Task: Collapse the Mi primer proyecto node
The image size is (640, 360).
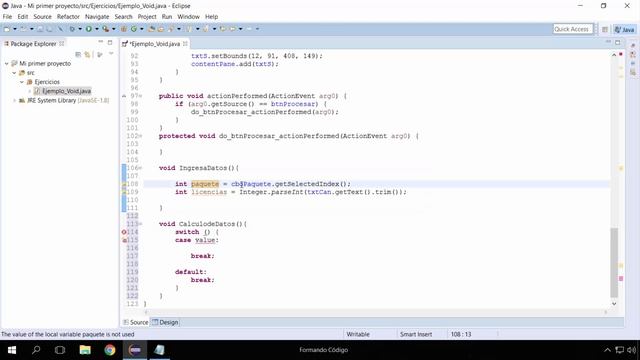Action: tap(7, 64)
